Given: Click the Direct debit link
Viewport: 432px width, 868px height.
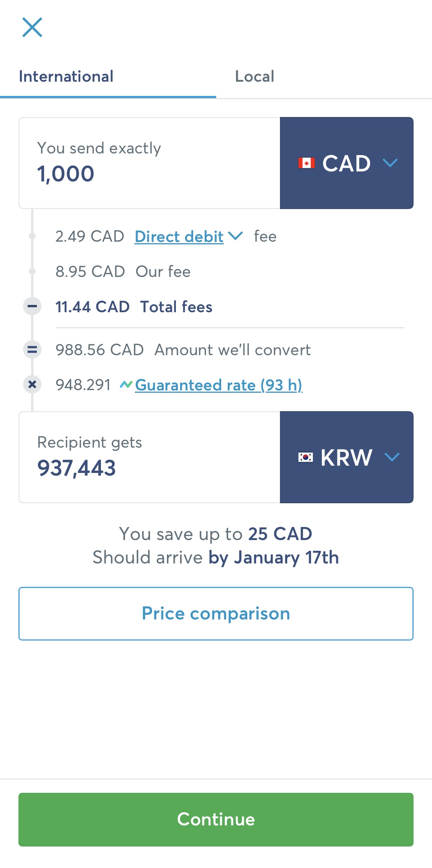Looking at the screenshot, I should click(179, 236).
